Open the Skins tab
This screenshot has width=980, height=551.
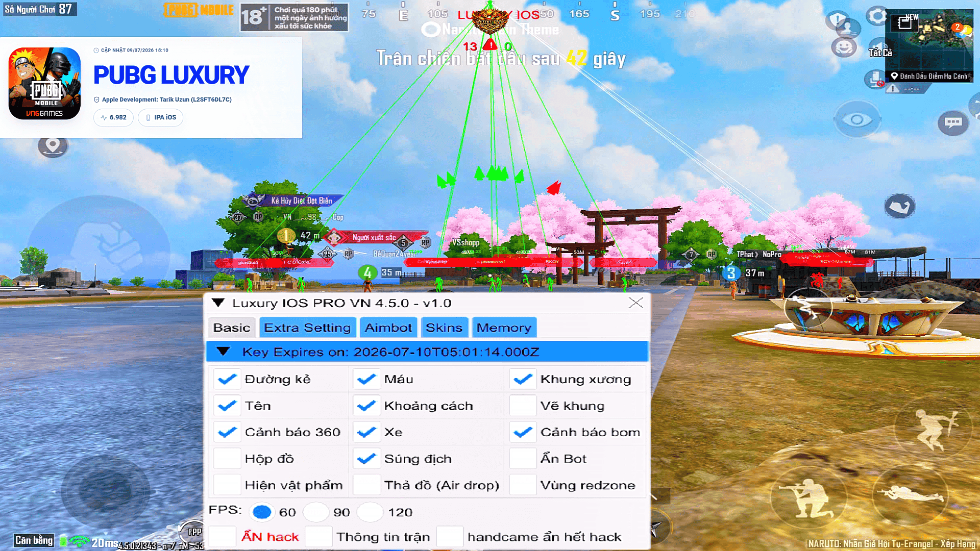point(444,328)
